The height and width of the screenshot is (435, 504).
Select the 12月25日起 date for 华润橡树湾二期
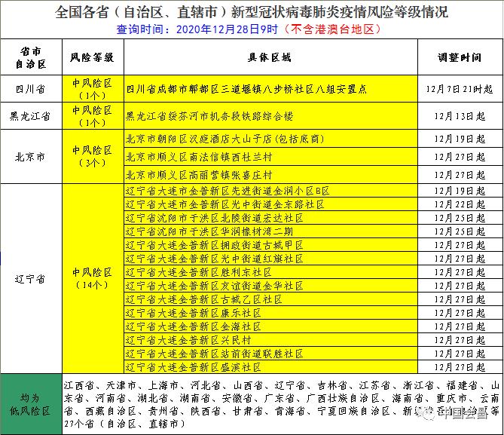(460, 231)
